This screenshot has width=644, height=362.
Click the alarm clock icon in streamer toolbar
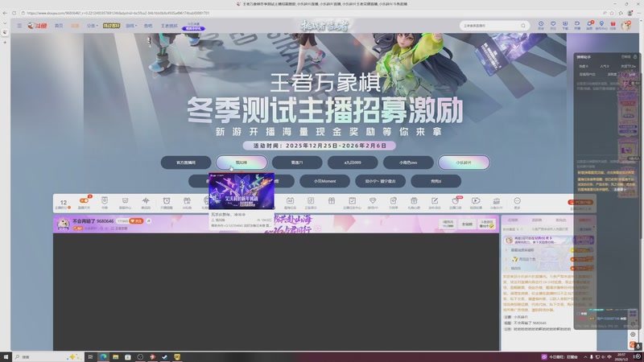(x=167, y=202)
